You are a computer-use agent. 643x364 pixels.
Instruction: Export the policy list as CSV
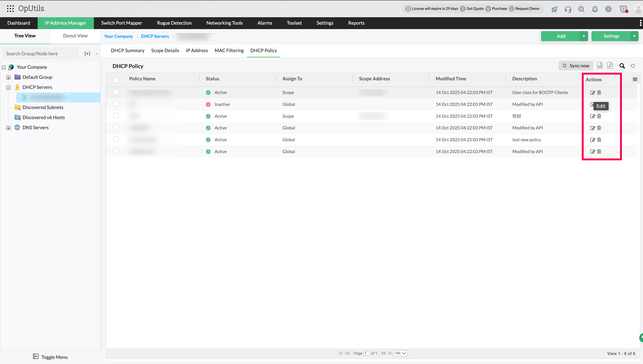(x=600, y=66)
